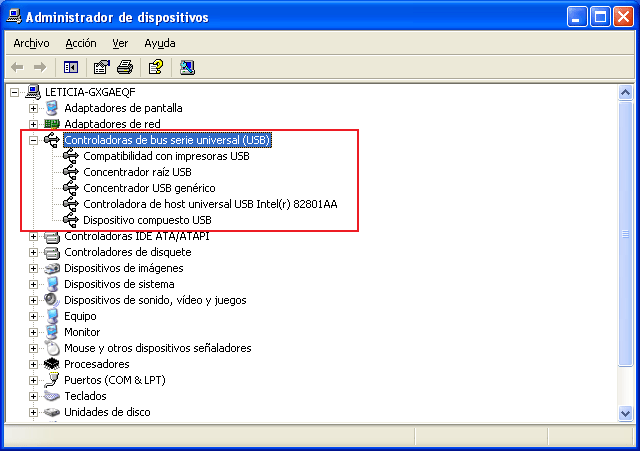This screenshot has height=451, width=640.
Task: Click icon of Dispositivo compuesto USB
Action: click(x=71, y=220)
